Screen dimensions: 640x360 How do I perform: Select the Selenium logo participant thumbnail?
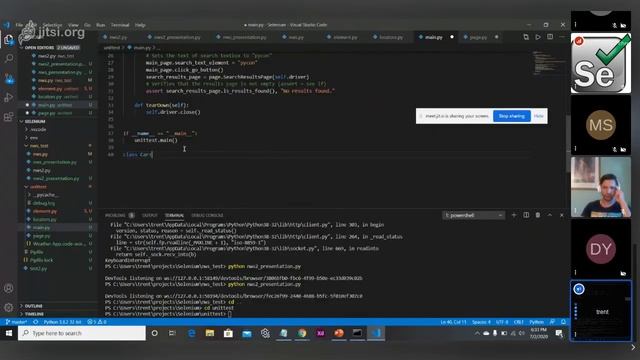[x=600, y=63]
